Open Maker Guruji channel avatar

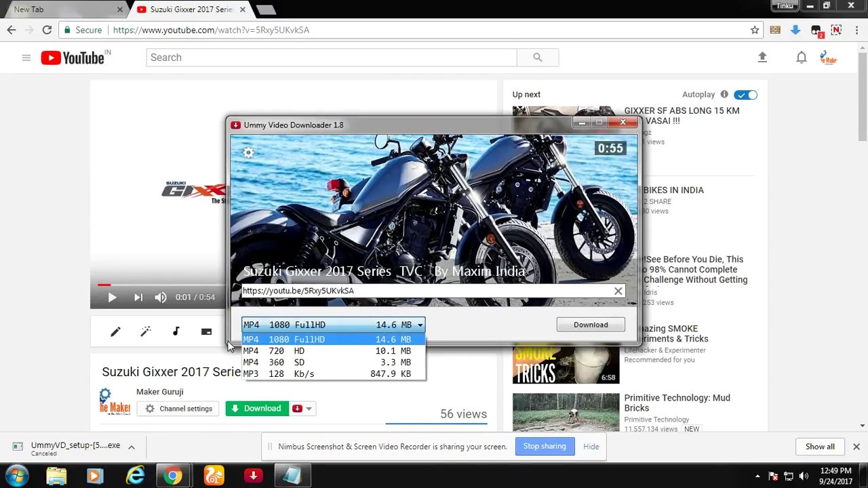(115, 401)
